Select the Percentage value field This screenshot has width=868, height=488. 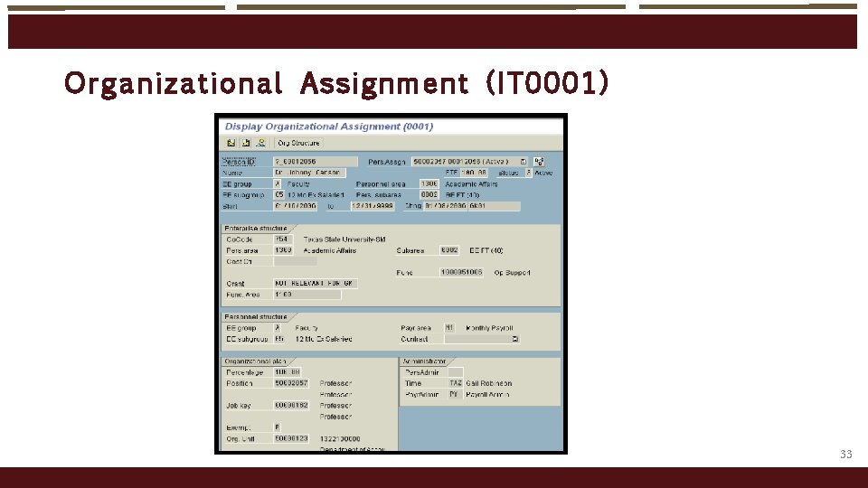[288, 371]
